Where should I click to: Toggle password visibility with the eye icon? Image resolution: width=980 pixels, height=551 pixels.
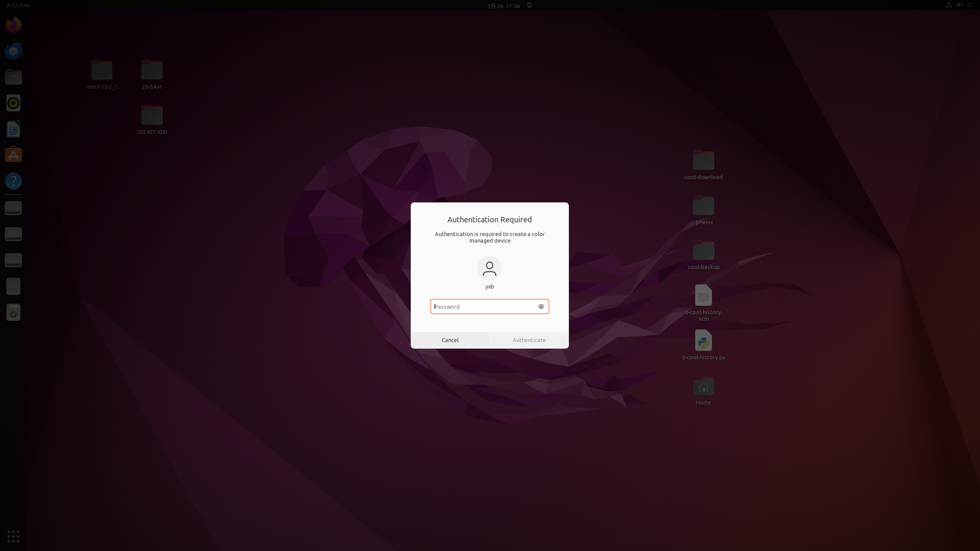541,306
